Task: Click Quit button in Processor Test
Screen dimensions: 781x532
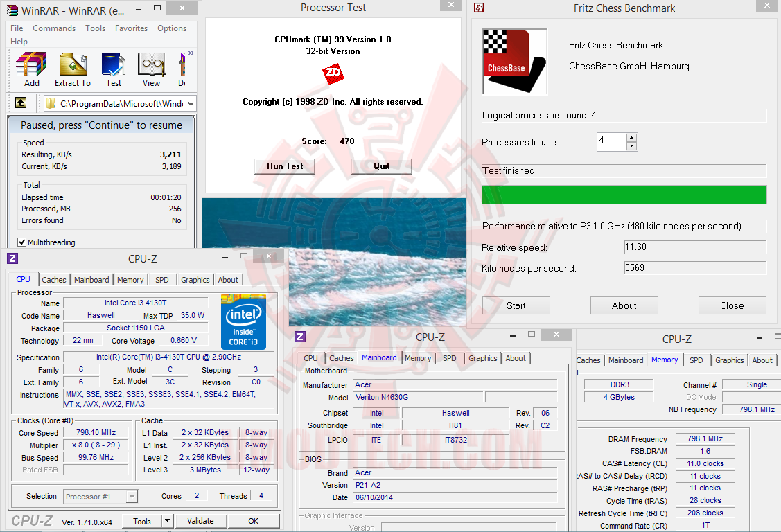Action: [x=382, y=166]
